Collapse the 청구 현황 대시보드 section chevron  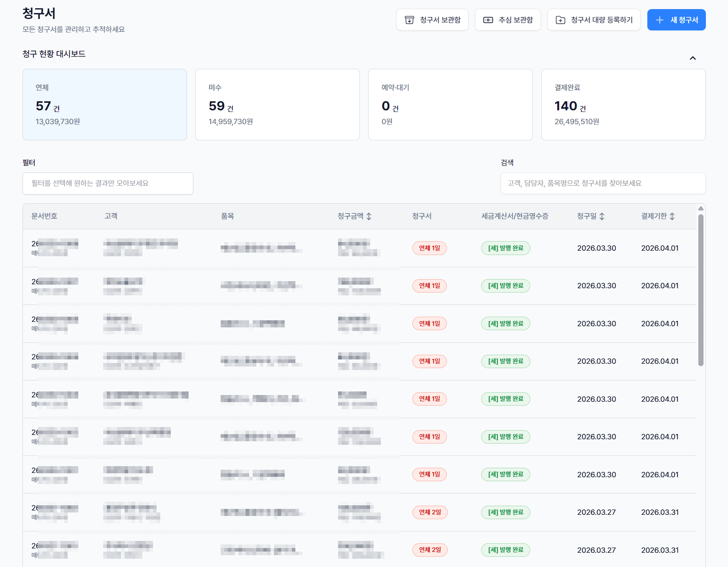point(693,58)
